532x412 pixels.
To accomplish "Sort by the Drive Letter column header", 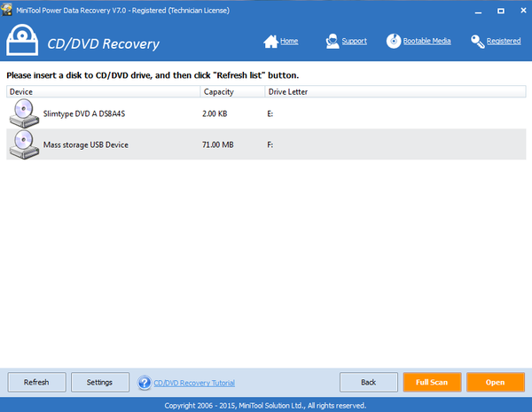I will click(395, 91).
